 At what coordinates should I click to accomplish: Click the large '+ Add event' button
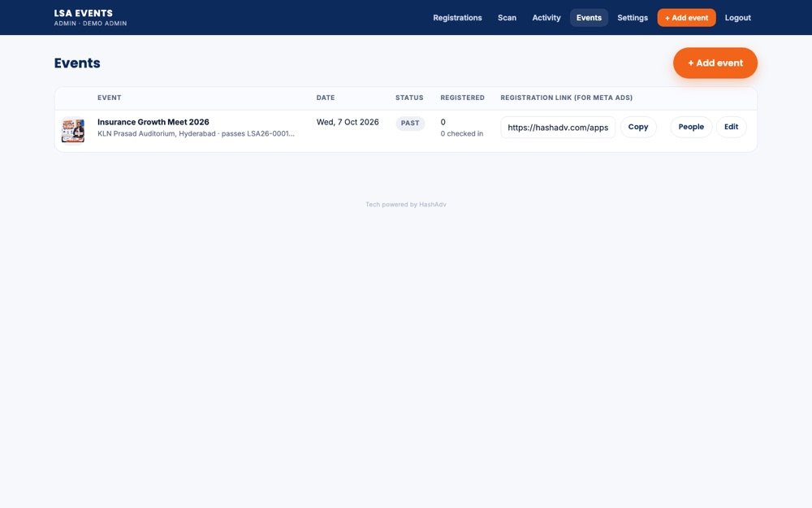tap(715, 63)
